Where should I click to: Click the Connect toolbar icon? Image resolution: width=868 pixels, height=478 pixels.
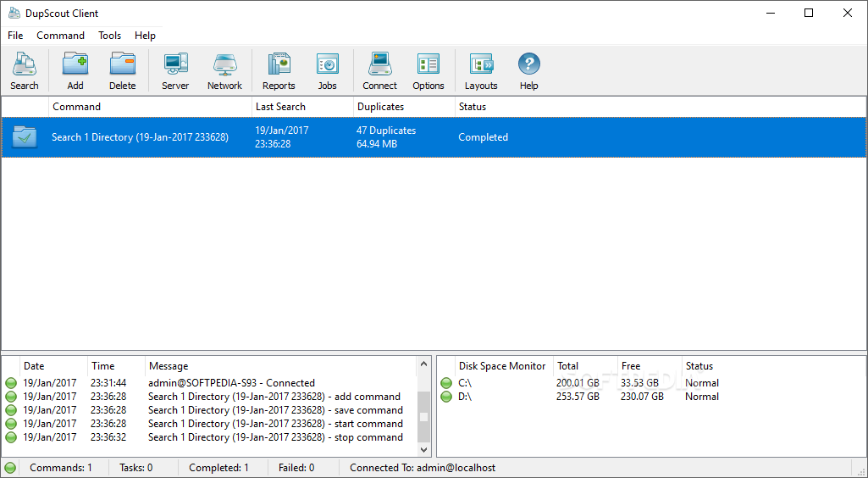coord(379,64)
